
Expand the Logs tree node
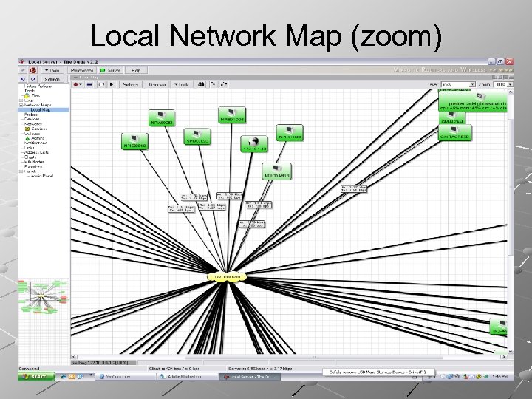click(x=21, y=100)
